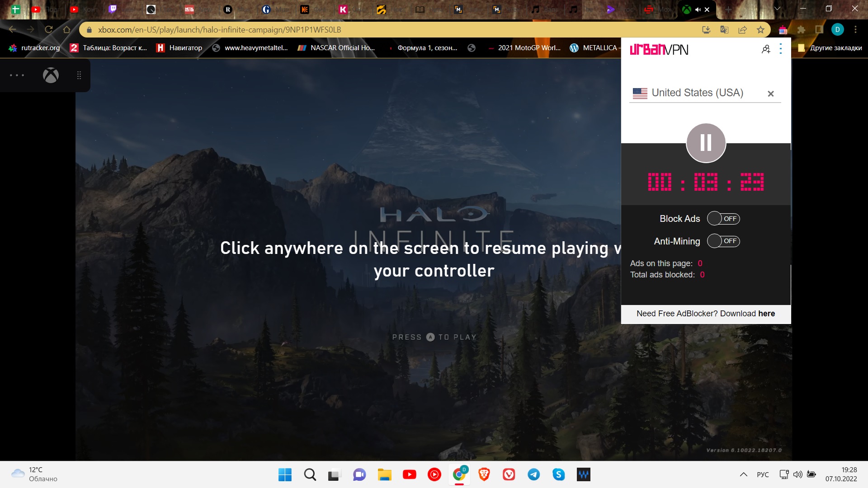Reload the current page

point(48,30)
